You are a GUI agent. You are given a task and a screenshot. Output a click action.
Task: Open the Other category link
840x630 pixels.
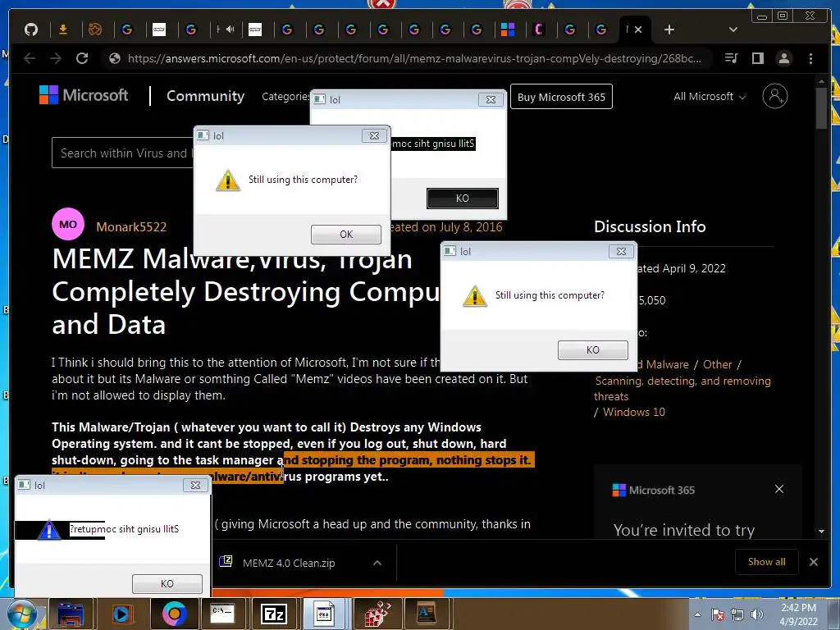point(717,364)
